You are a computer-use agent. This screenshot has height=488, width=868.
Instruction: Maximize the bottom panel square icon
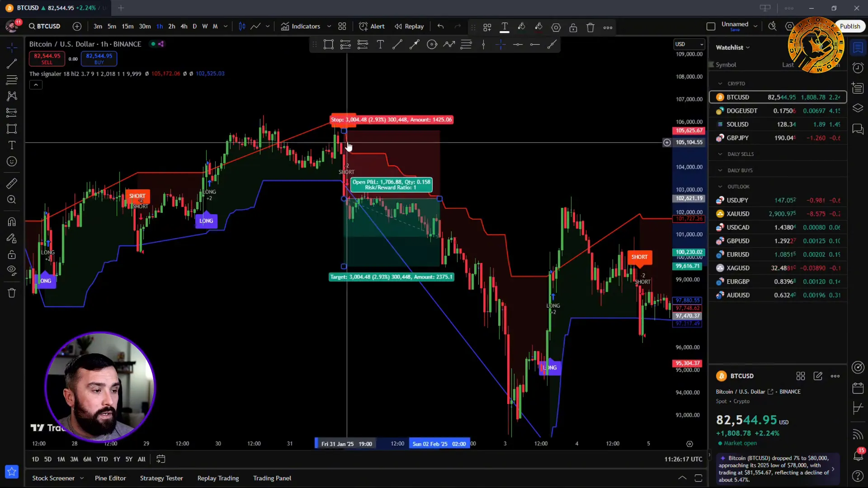[x=698, y=478]
